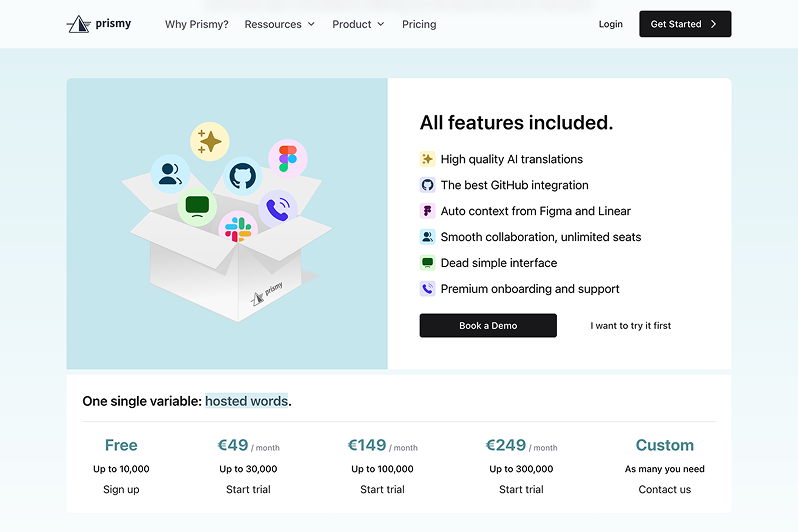Viewport: 798px width, 532px height.
Task: Click the Slack icon inside the box
Action: pyautogui.click(x=238, y=229)
